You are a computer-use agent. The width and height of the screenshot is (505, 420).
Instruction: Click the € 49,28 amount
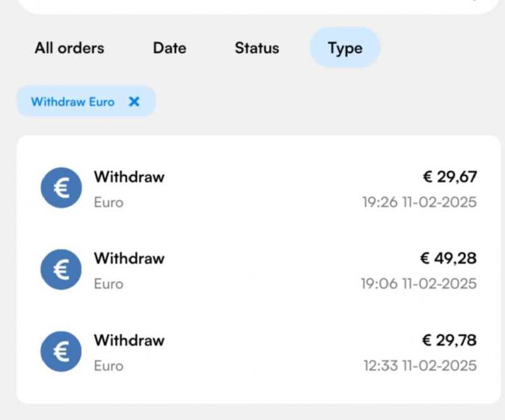[x=448, y=258]
